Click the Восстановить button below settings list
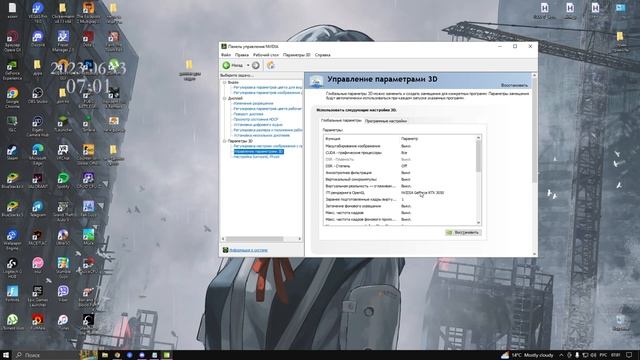 [463, 233]
